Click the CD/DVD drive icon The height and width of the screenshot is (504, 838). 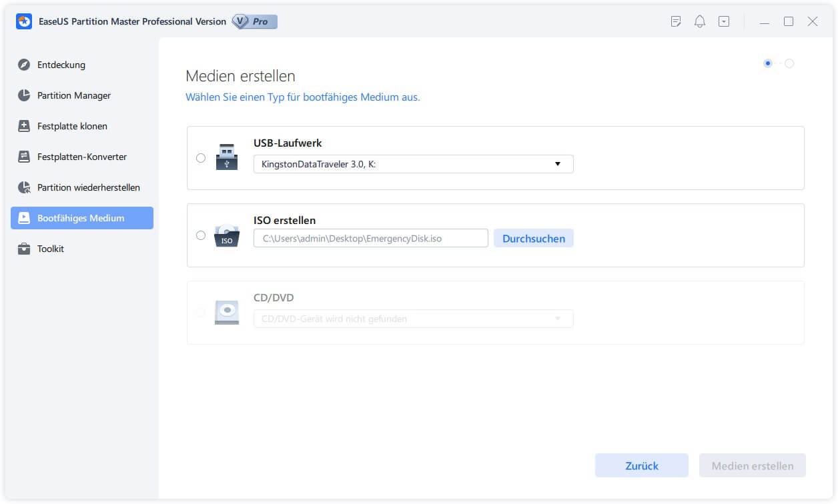[227, 312]
